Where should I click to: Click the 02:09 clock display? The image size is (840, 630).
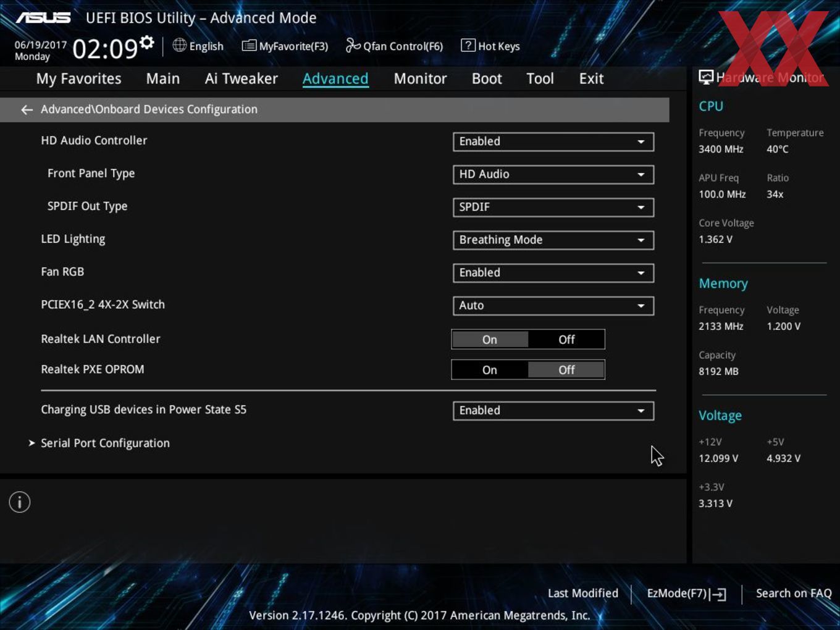click(105, 48)
